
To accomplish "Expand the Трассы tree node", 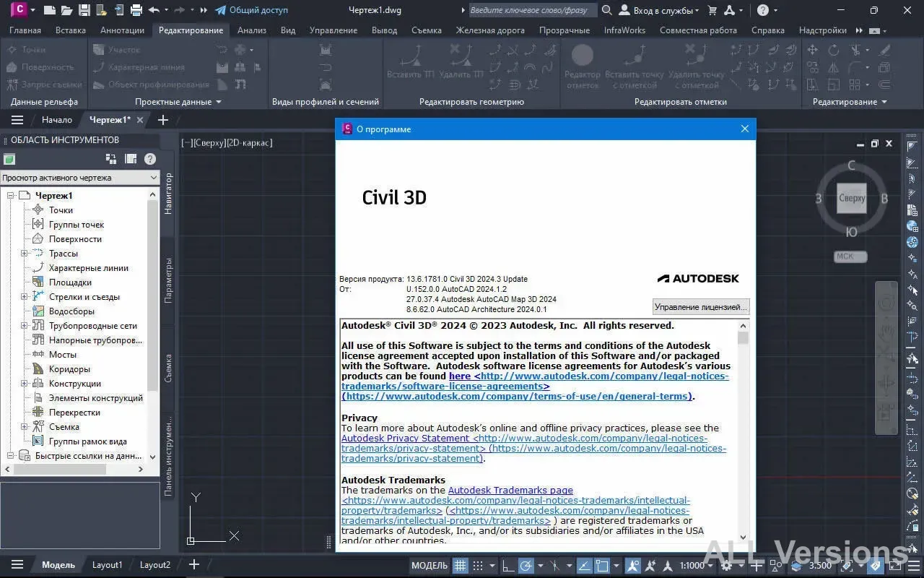I will click(x=24, y=254).
